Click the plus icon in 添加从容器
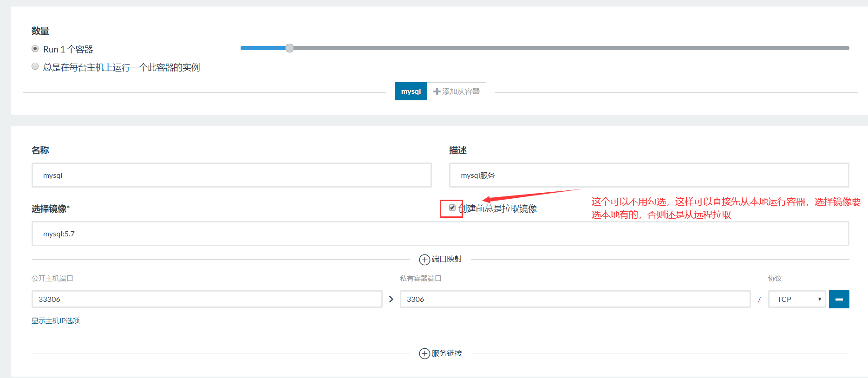The width and height of the screenshot is (868, 378). tap(437, 92)
